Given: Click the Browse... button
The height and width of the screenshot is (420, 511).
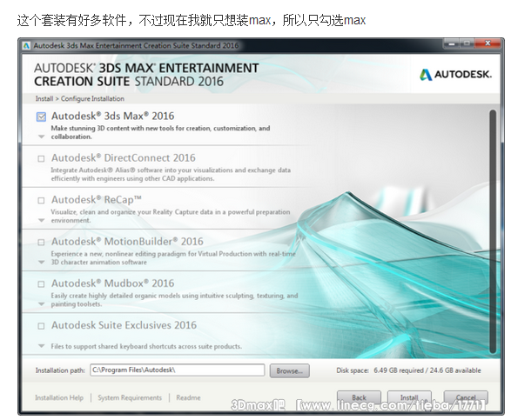Looking at the screenshot, I should pyautogui.click(x=289, y=370).
